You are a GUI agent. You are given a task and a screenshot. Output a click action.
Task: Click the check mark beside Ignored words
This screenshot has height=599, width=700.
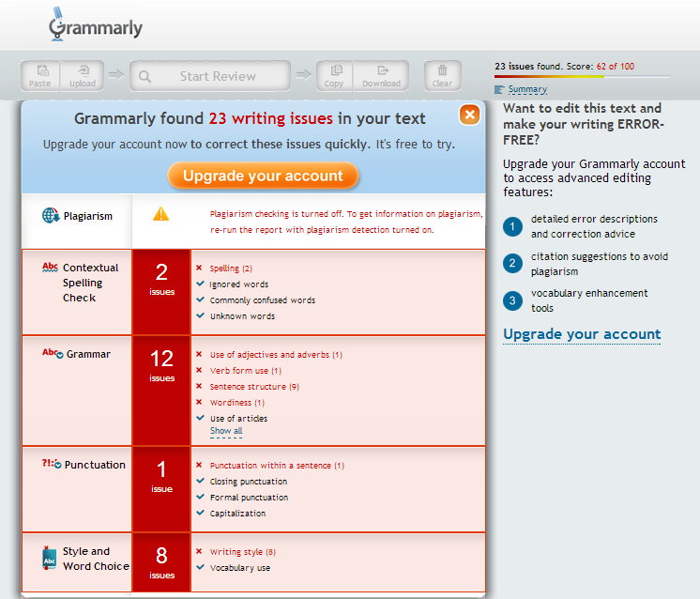click(x=201, y=284)
